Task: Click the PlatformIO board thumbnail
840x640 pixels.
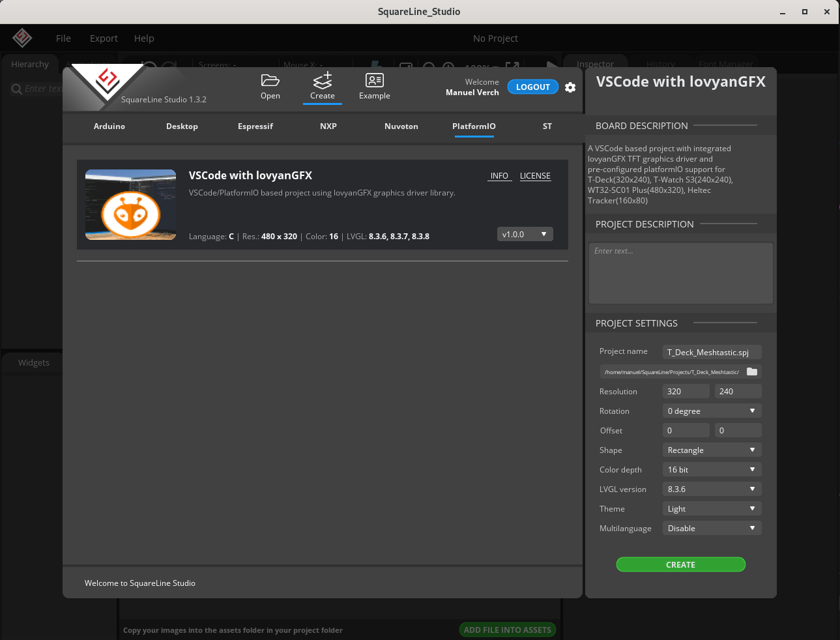Action: pyautogui.click(x=131, y=205)
